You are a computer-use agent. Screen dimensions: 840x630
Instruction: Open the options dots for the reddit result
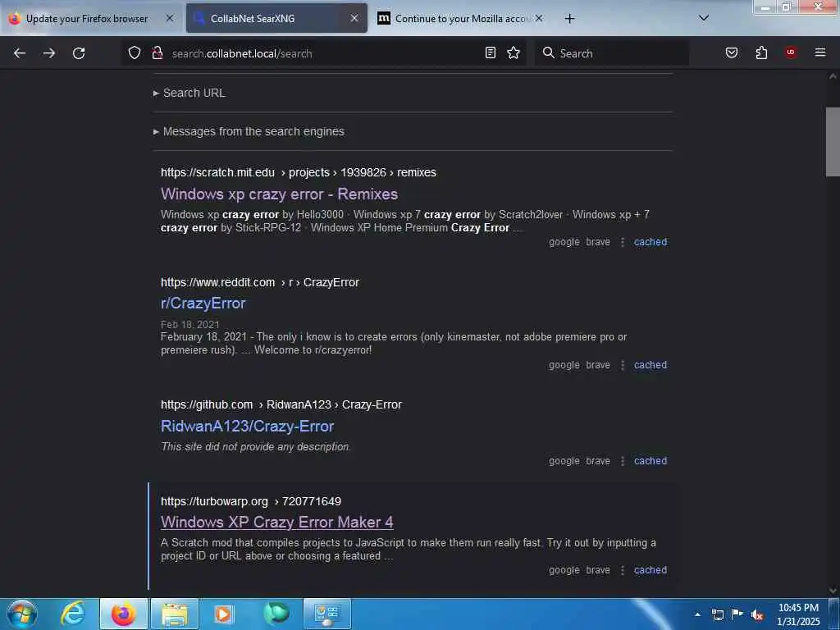point(622,365)
